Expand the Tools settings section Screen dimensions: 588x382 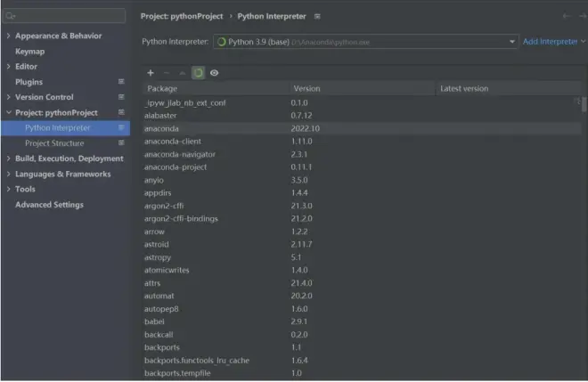(x=8, y=189)
